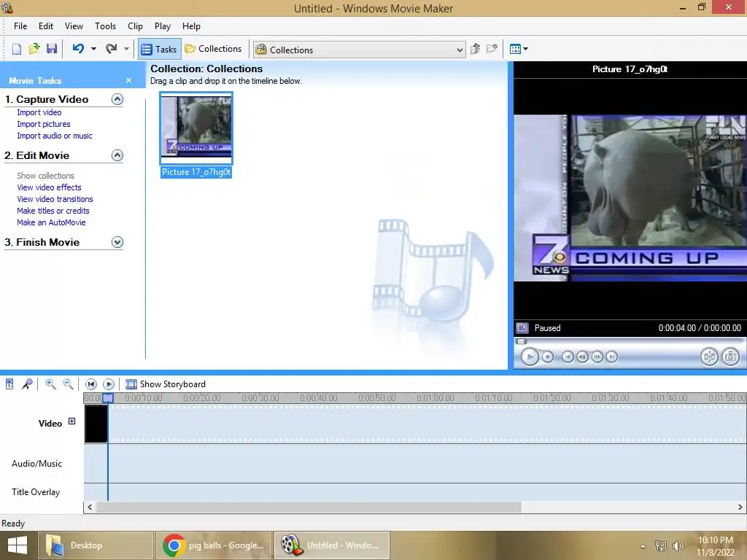Viewport: 747px width, 560px height.
Task: Switch to Show Storyboard view
Action: click(166, 384)
